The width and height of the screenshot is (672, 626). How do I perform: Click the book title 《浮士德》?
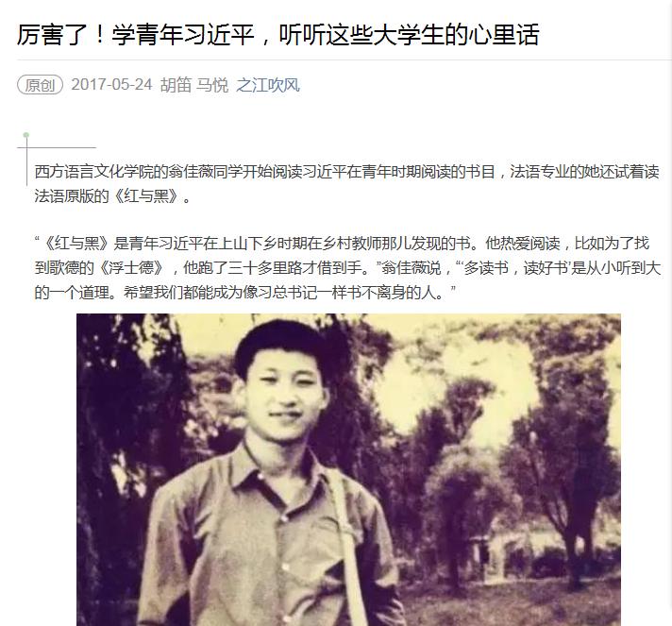point(130,268)
